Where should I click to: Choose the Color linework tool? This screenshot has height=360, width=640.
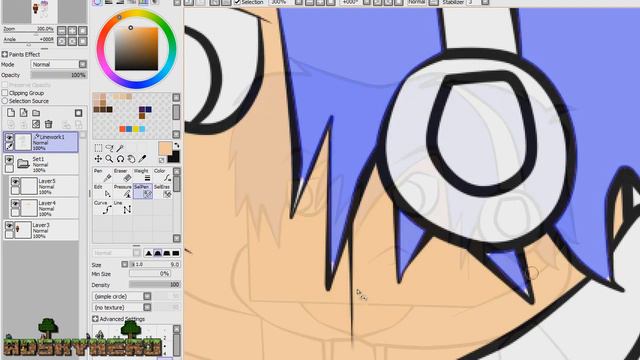pyautogui.click(x=163, y=176)
